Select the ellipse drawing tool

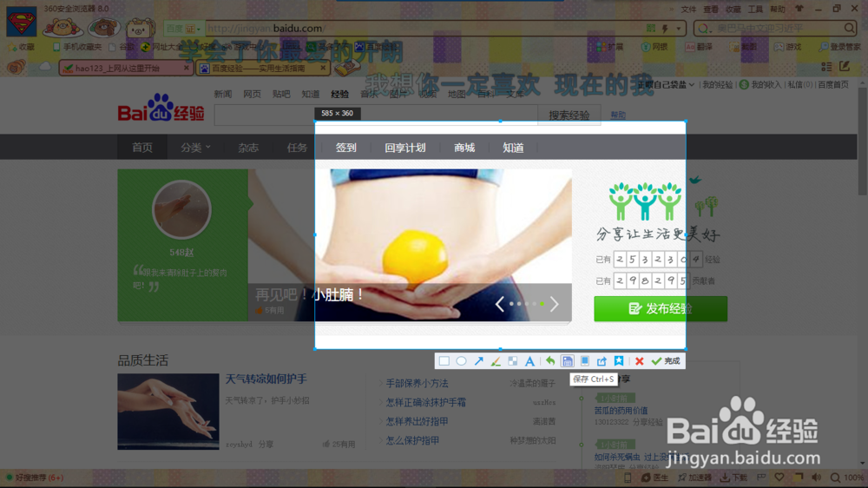click(x=461, y=361)
